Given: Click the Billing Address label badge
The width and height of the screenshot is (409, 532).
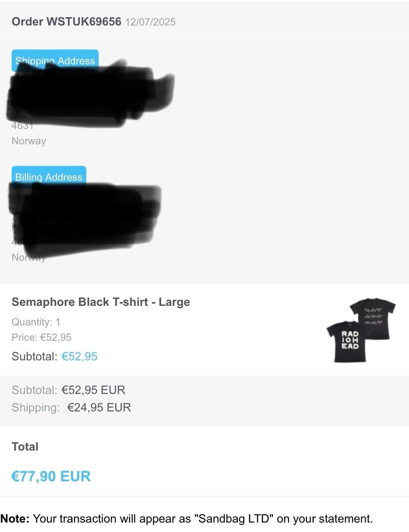Looking at the screenshot, I should [49, 176].
